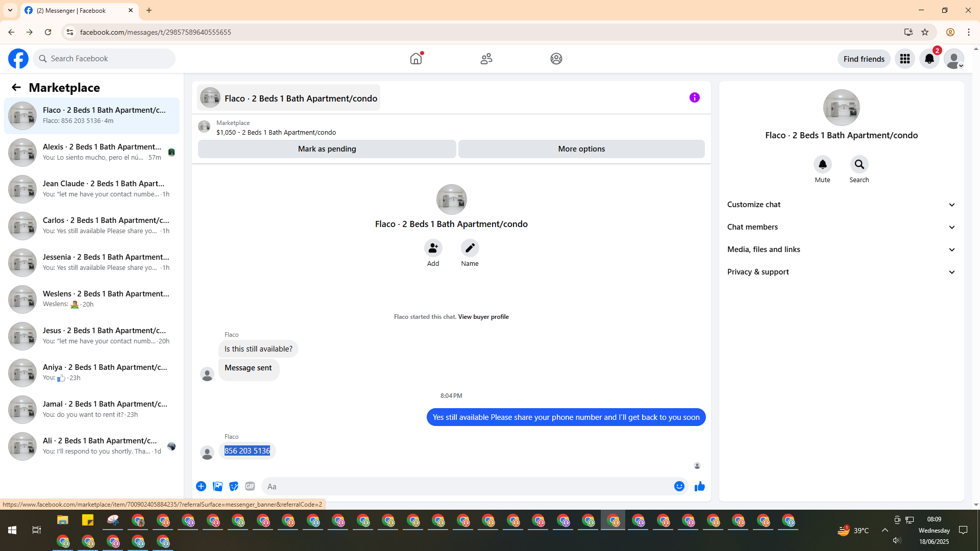Open File Explorer from the taskbar
The height and width of the screenshot is (551, 980).
(x=63, y=521)
